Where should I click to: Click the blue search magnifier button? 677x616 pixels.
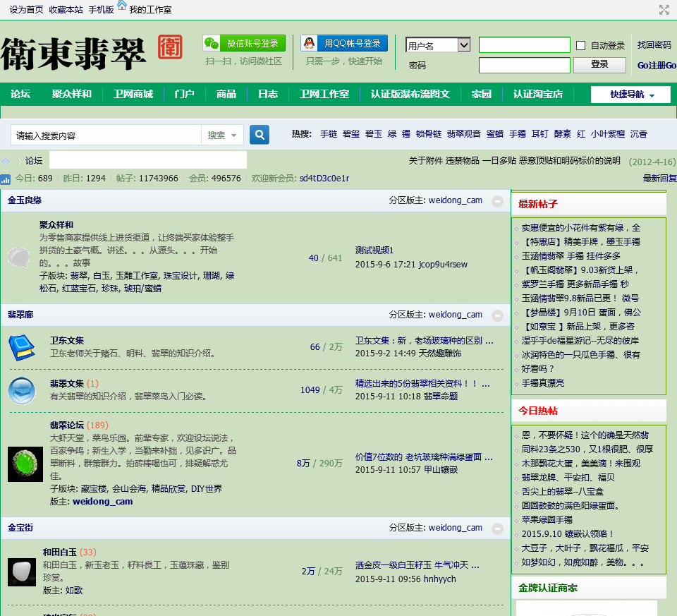[260, 135]
